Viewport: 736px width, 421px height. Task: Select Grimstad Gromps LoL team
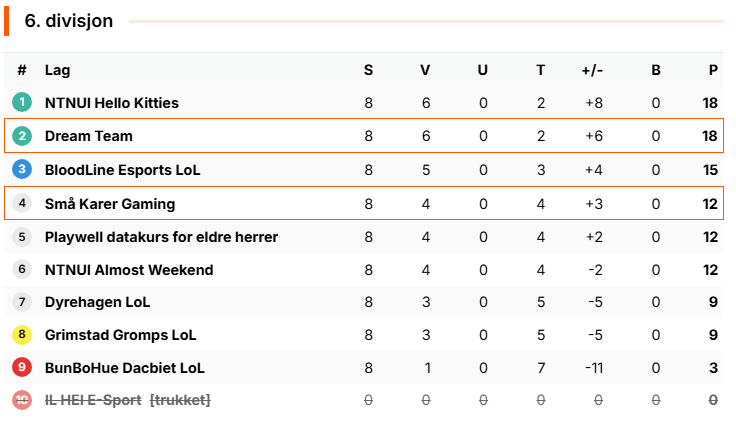121,335
